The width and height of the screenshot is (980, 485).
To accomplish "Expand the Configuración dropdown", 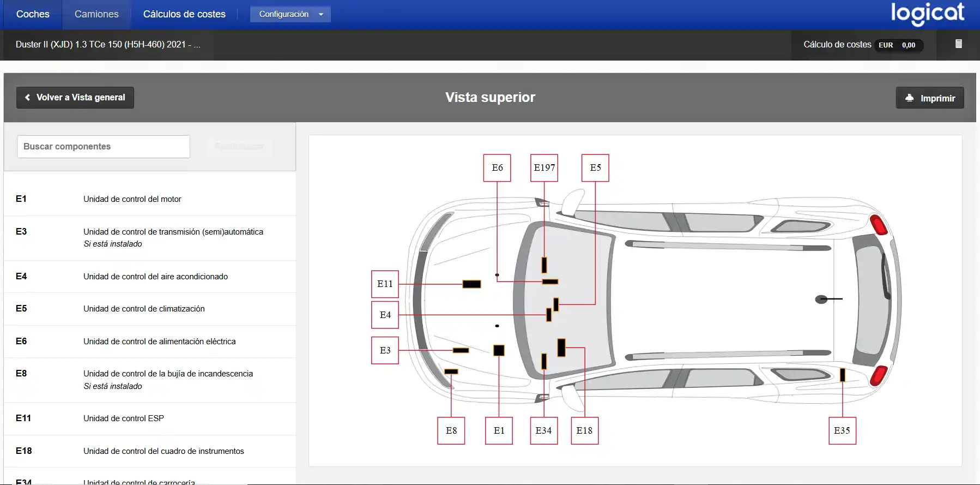I will [290, 14].
